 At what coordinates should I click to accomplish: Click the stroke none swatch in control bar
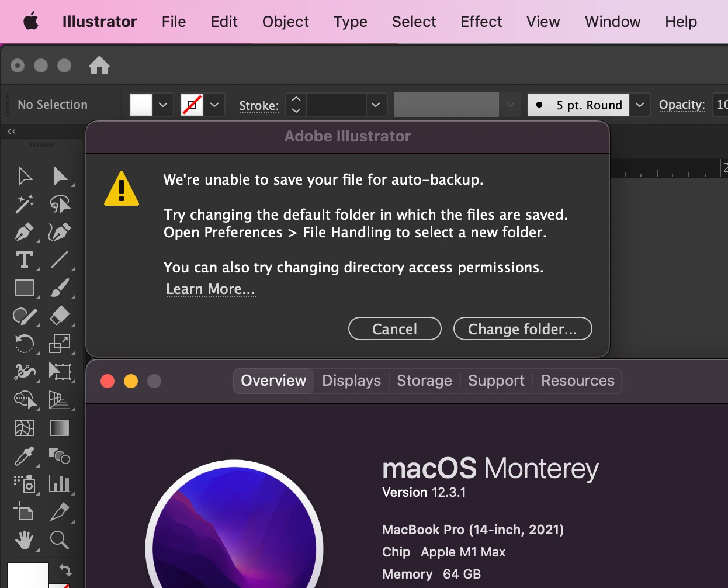tap(192, 105)
